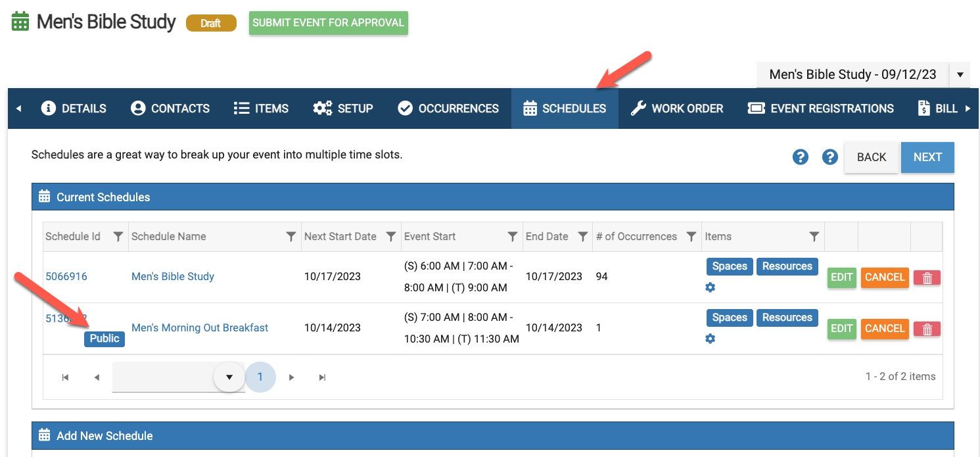Cancel the Men's Morning Out Breakfast schedule
The width and height of the screenshot is (980, 457).
(x=885, y=329)
